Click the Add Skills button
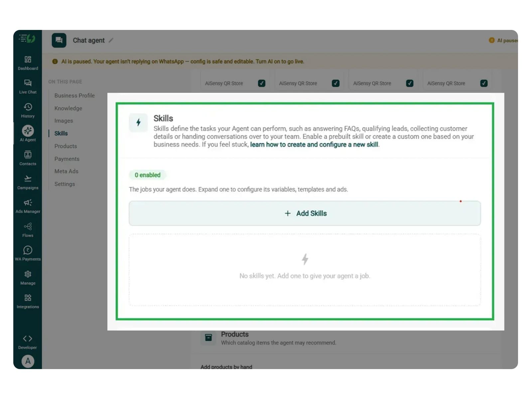532x399 pixels. (x=305, y=213)
